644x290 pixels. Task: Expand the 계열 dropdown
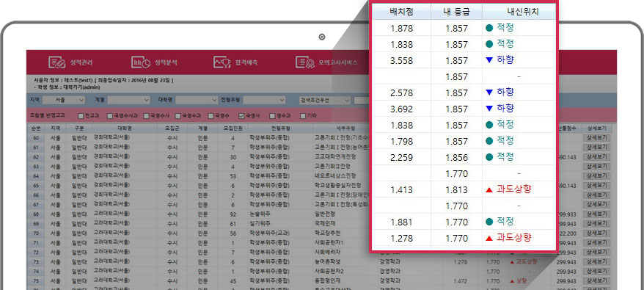pyautogui.click(x=129, y=100)
